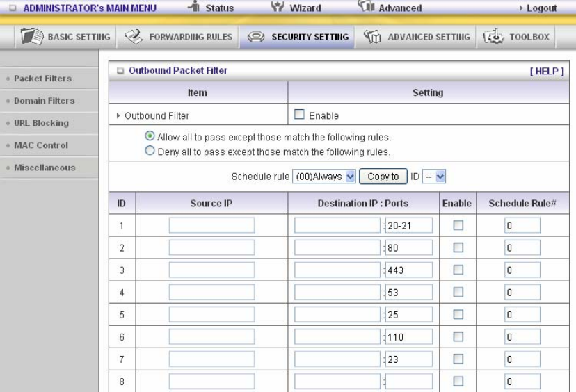The height and width of the screenshot is (392, 576).
Task: Focus Source IP field for rule 1
Action: click(211, 225)
